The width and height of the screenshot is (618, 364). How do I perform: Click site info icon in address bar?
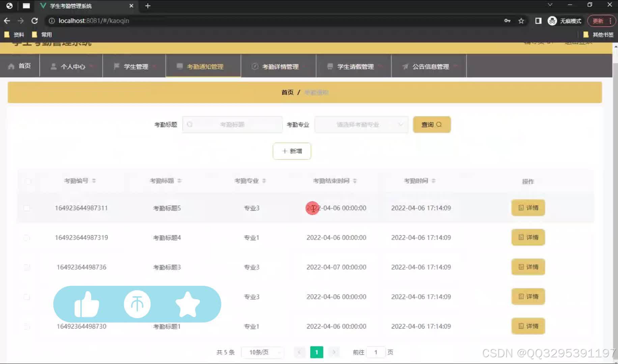point(52,21)
